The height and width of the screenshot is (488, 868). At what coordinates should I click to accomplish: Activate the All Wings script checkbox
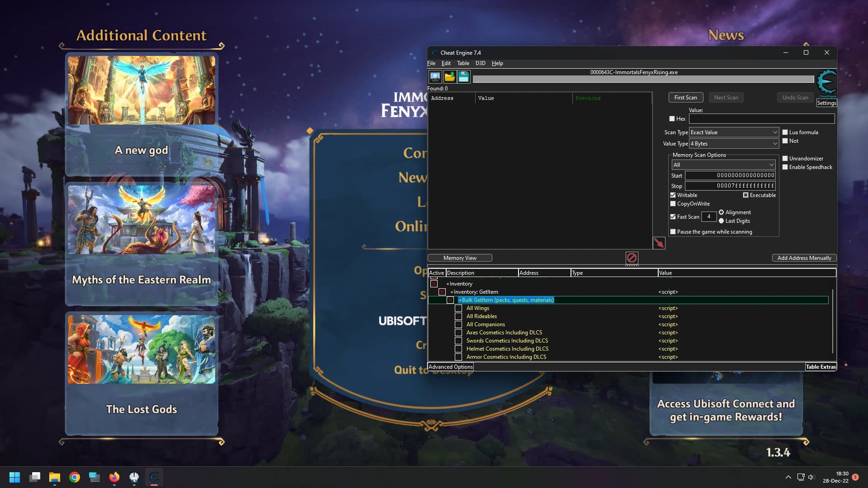tap(458, 308)
